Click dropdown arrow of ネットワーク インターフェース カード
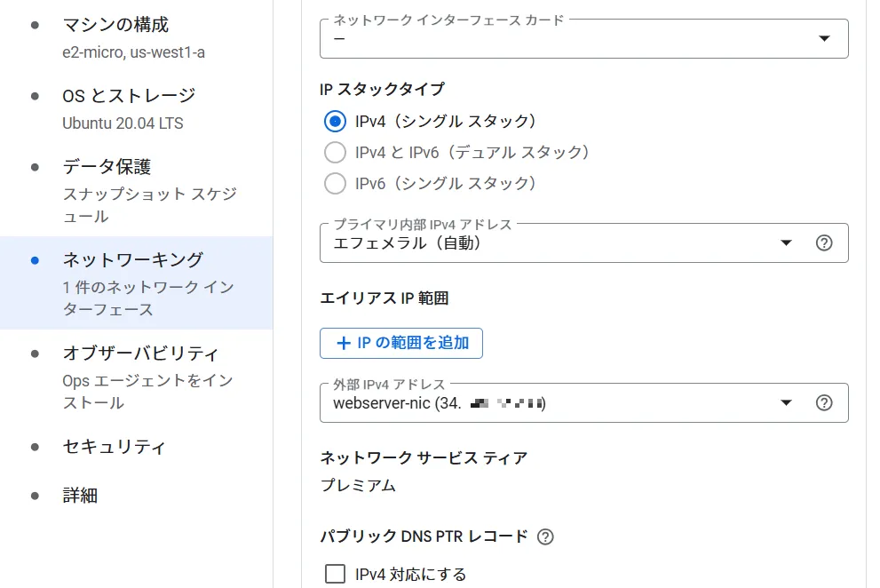The image size is (880, 588). tap(824, 38)
